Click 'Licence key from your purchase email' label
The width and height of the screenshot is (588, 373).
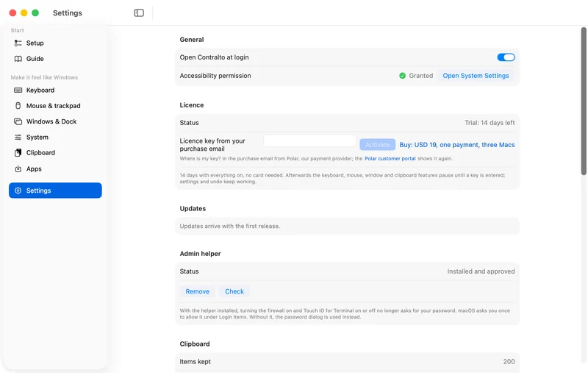coord(212,145)
